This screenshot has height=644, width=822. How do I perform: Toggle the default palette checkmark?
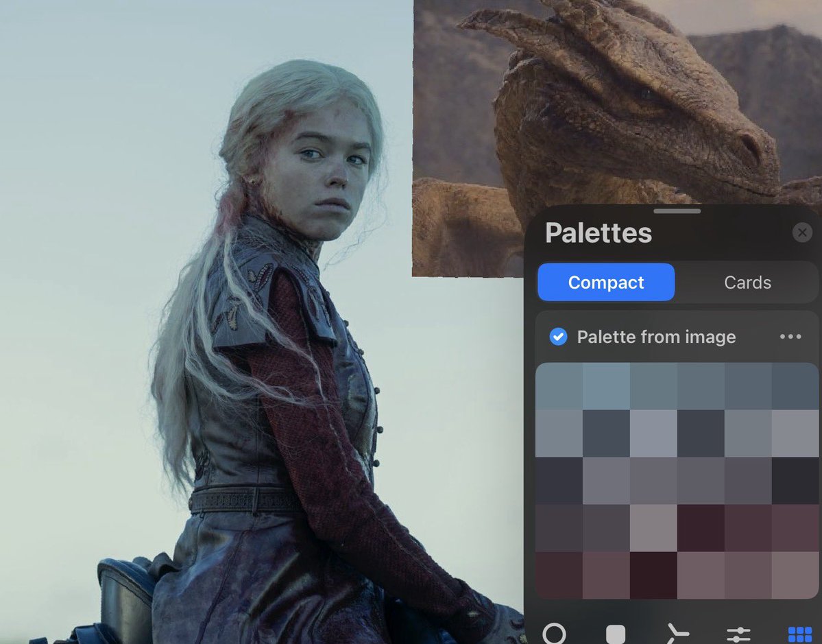coord(558,337)
